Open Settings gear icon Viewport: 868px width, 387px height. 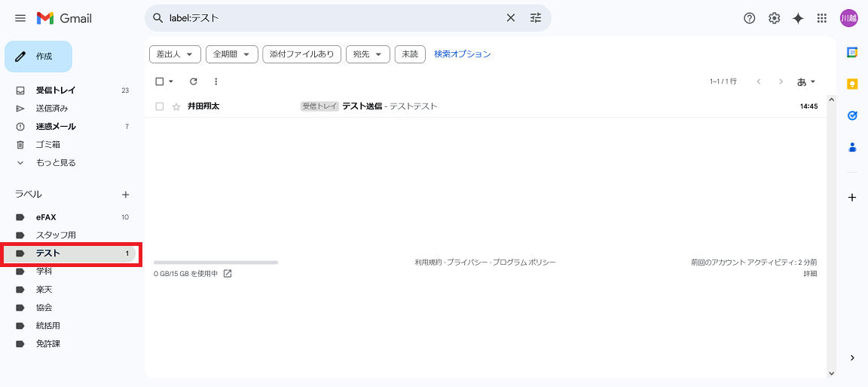[774, 18]
